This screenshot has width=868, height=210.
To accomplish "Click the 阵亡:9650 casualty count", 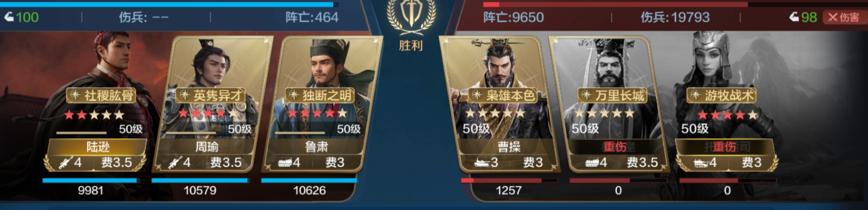I will tap(513, 17).
